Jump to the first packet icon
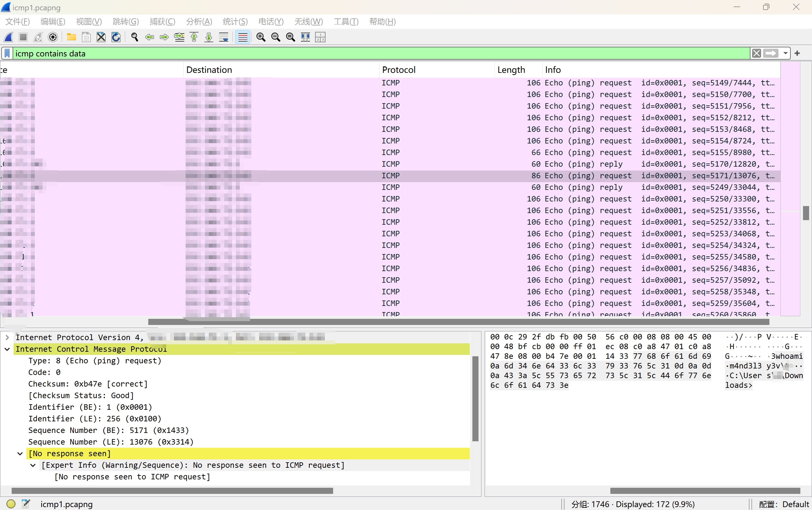812x510 pixels. (x=194, y=37)
